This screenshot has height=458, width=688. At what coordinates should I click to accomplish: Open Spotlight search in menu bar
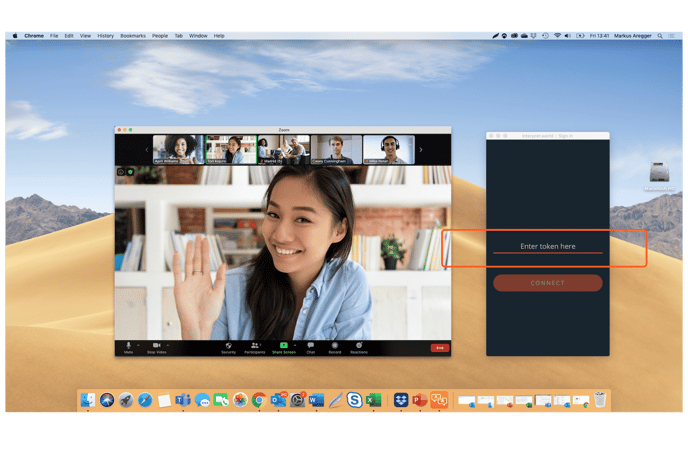(x=660, y=36)
